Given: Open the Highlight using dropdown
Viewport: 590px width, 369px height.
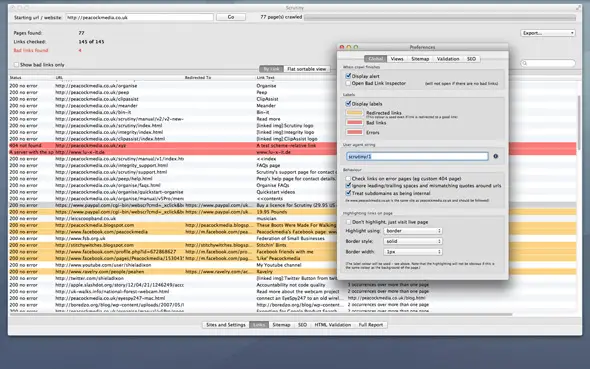Looking at the screenshot, I should click(x=412, y=231).
